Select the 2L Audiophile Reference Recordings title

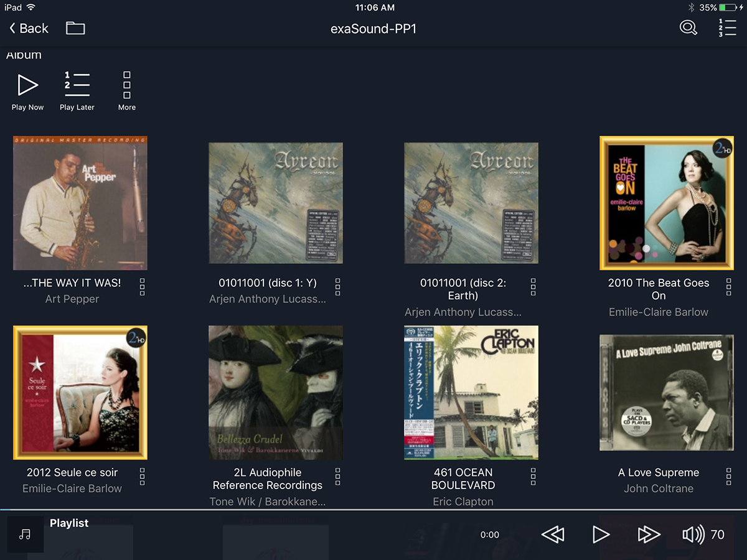click(x=268, y=479)
